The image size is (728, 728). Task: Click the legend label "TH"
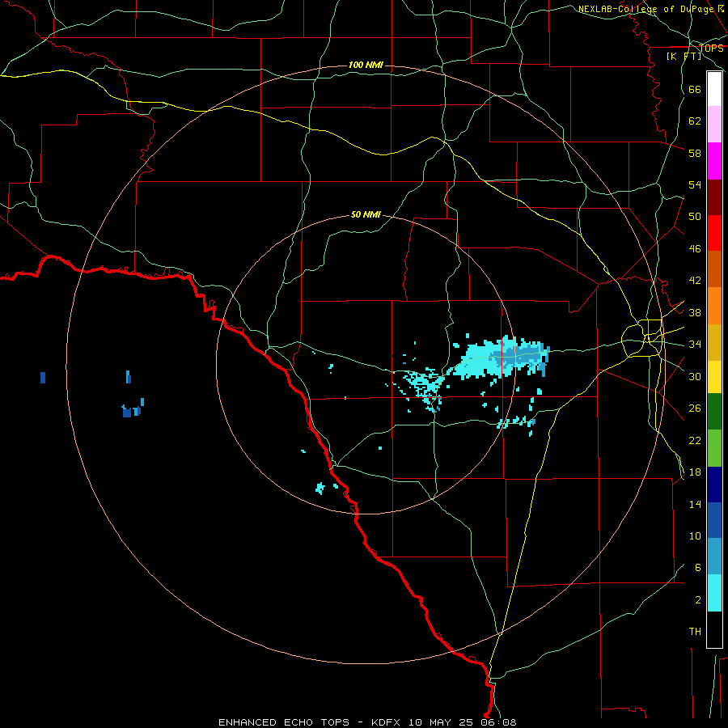pyautogui.click(x=695, y=632)
